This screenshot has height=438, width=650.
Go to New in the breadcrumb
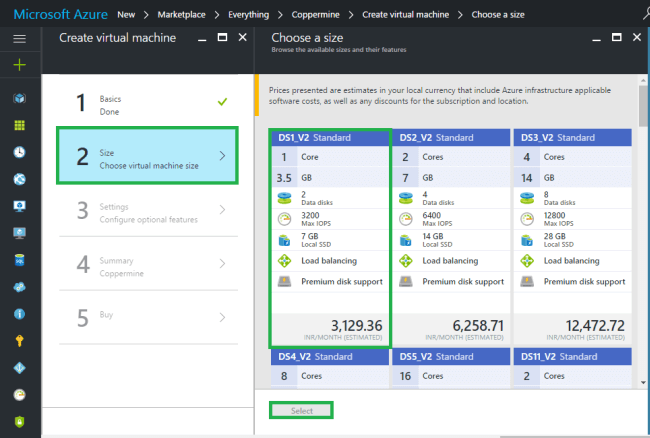[x=126, y=15]
